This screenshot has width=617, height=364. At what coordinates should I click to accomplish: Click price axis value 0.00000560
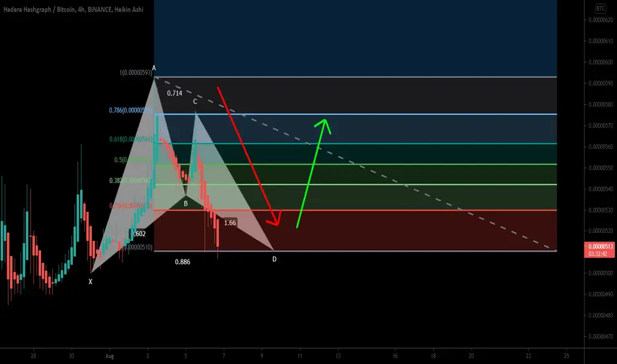[x=601, y=147]
